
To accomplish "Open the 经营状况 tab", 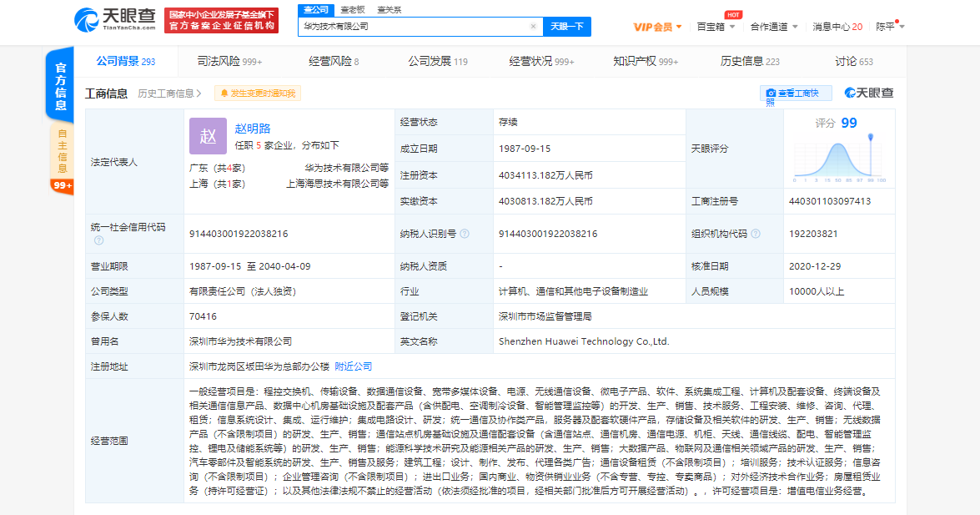I will coord(541,61).
